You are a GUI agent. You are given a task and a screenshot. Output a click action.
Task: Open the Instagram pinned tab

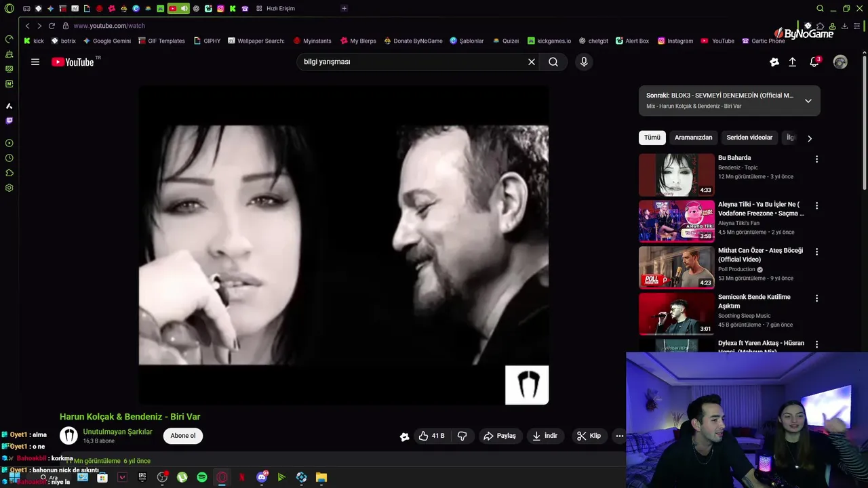pos(220,8)
